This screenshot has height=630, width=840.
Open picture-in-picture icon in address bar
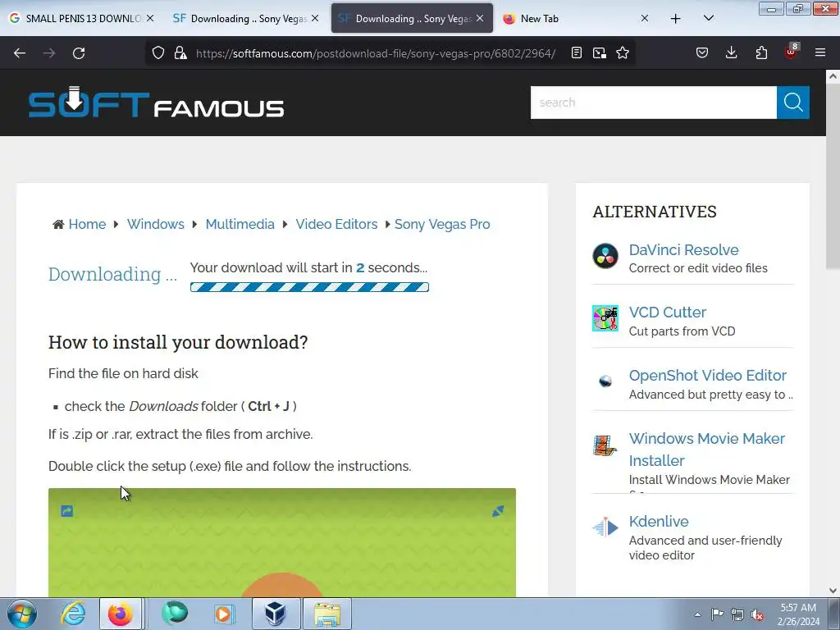point(600,52)
